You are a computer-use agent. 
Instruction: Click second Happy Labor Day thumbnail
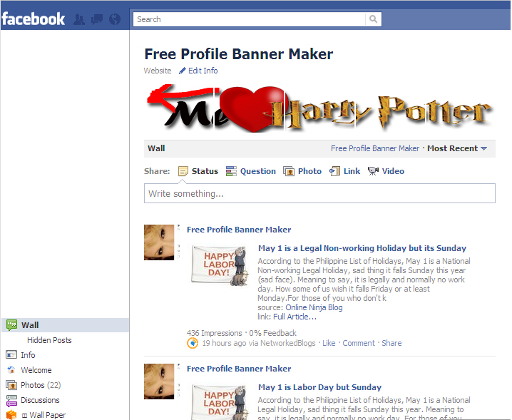coord(220,402)
